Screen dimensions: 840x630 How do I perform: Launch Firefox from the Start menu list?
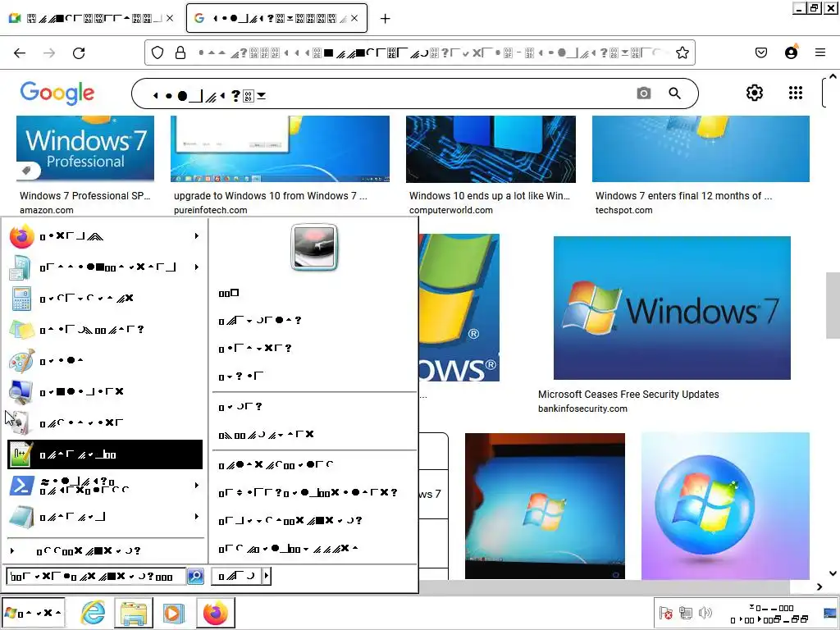point(105,236)
